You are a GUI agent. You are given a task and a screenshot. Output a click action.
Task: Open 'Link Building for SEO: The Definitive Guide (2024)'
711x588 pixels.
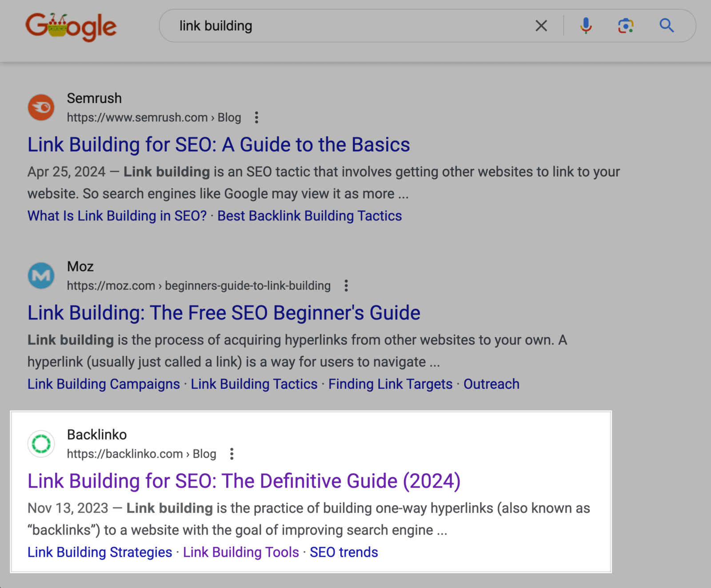[244, 480]
